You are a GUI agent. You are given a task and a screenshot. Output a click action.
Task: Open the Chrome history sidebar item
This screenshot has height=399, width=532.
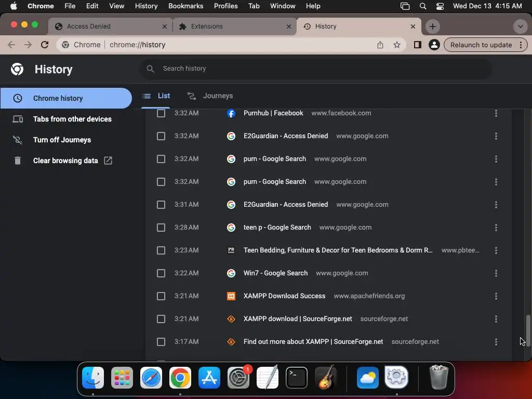tap(66, 98)
